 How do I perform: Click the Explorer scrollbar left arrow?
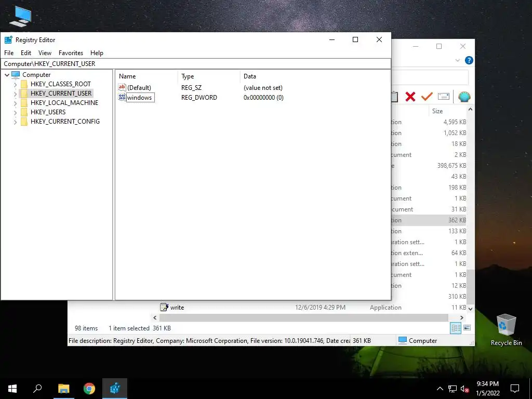(155, 317)
